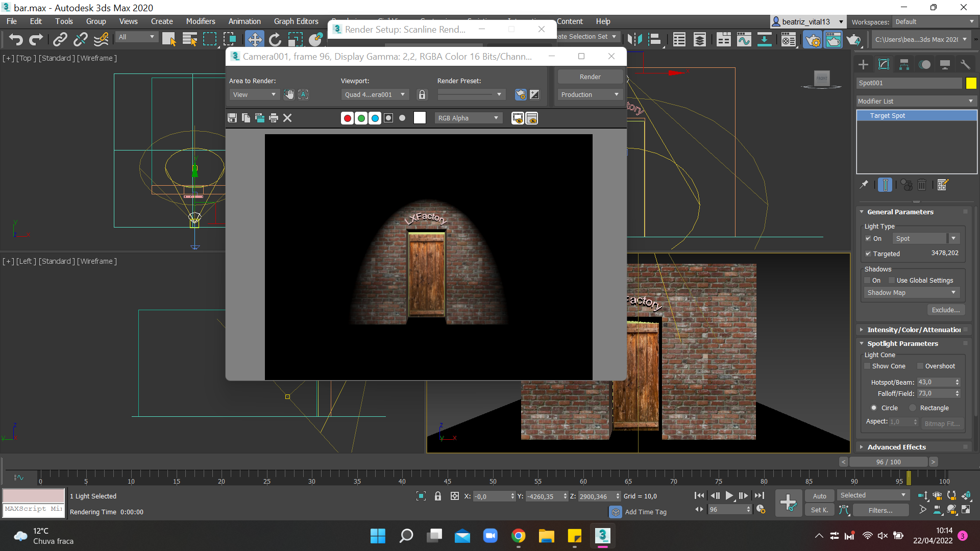Enable Use Global Settings checkbox
The height and width of the screenshot is (551, 980).
pyautogui.click(x=892, y=280)
